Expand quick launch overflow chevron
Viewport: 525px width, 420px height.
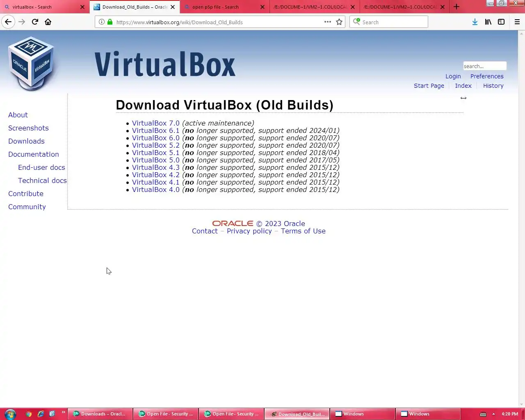point(63,412)
